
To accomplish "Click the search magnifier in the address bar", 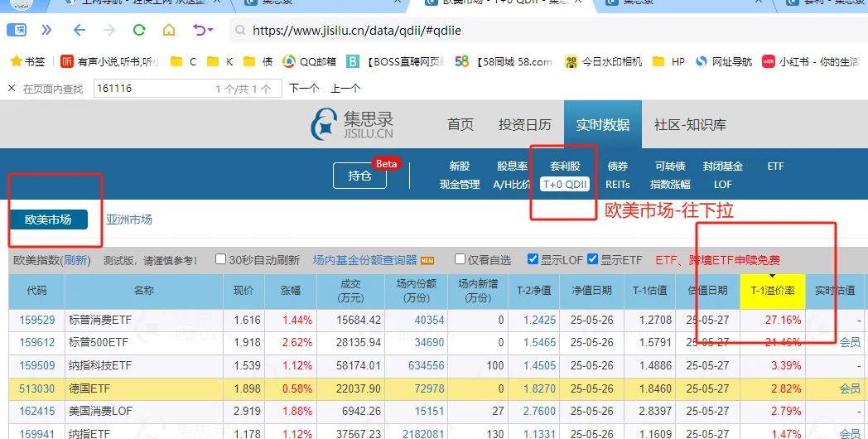I will (240, 31).
